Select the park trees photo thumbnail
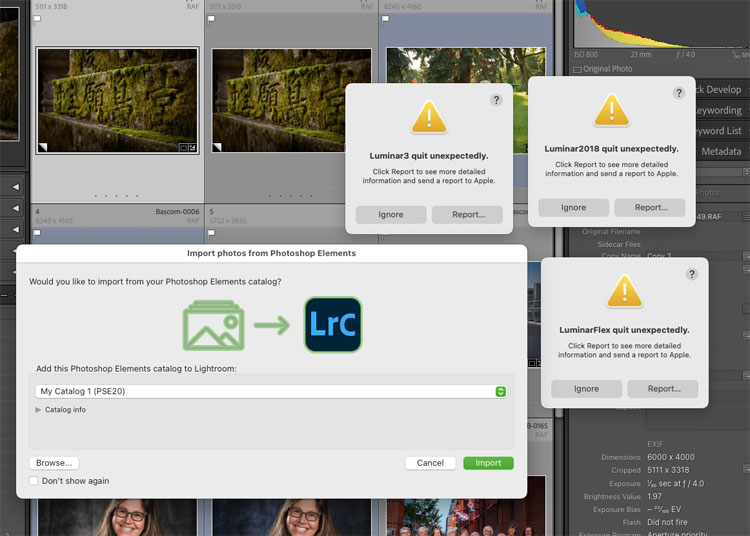This screenshot has height=536, width=750. [x=465, y=66]
